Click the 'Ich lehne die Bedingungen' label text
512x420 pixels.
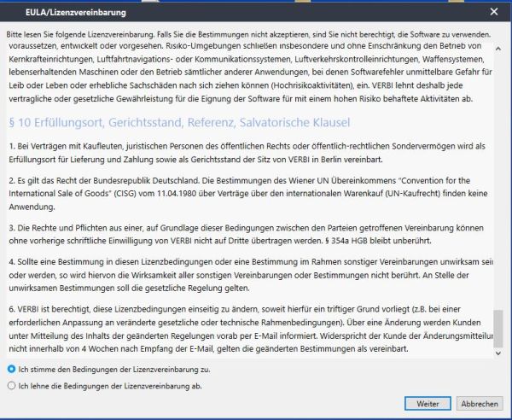[110, 385]
